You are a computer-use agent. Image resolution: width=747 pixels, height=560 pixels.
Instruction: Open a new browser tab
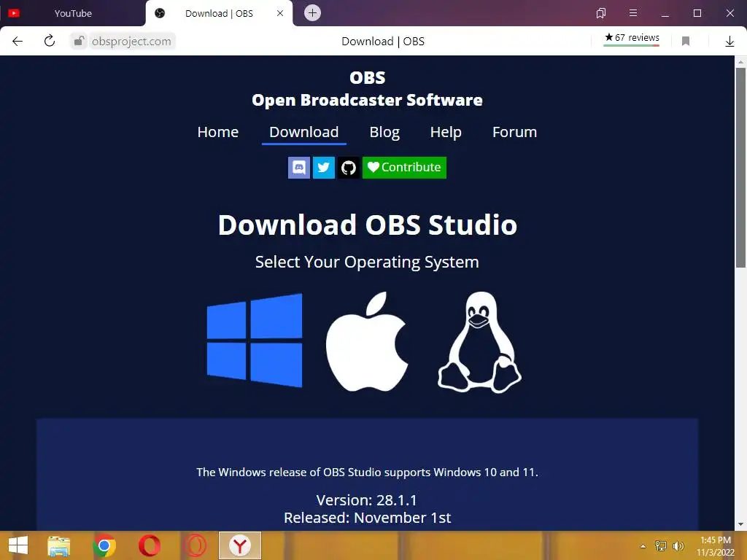312,13
